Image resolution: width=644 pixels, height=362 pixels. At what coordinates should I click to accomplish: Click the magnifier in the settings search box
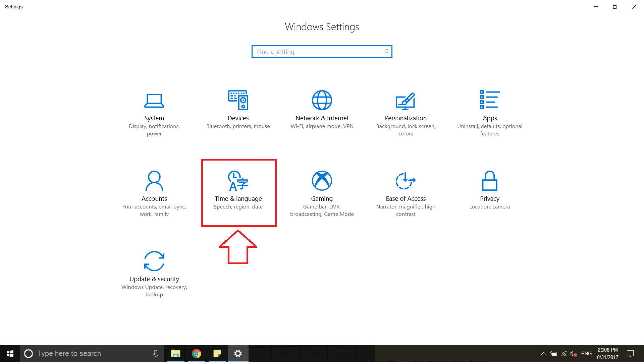click(x=386, y=52)
